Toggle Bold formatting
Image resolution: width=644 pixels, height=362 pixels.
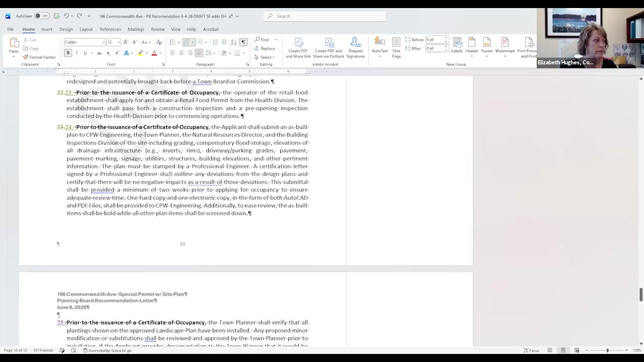pos(68,53)
